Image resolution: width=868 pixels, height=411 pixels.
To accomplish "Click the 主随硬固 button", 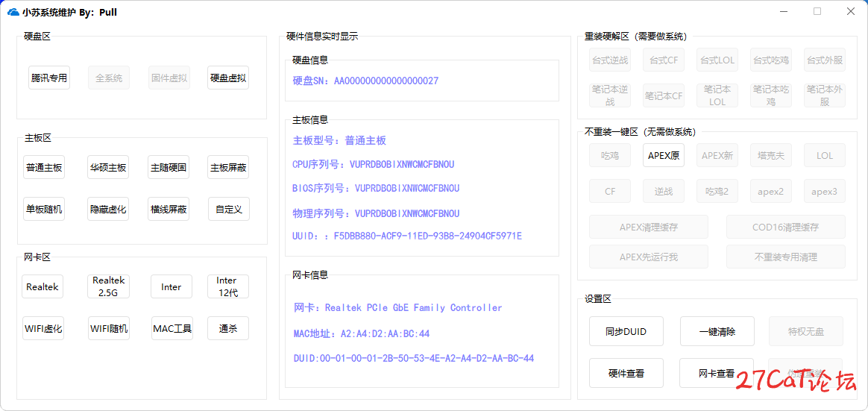I will (x=169, y=167).
